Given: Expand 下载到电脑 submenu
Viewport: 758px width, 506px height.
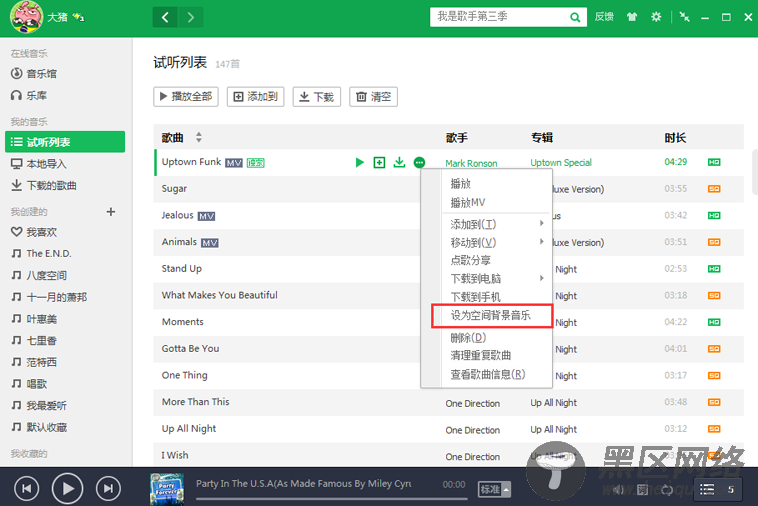Looking at the screenshot, I should (x=497, y=278).
